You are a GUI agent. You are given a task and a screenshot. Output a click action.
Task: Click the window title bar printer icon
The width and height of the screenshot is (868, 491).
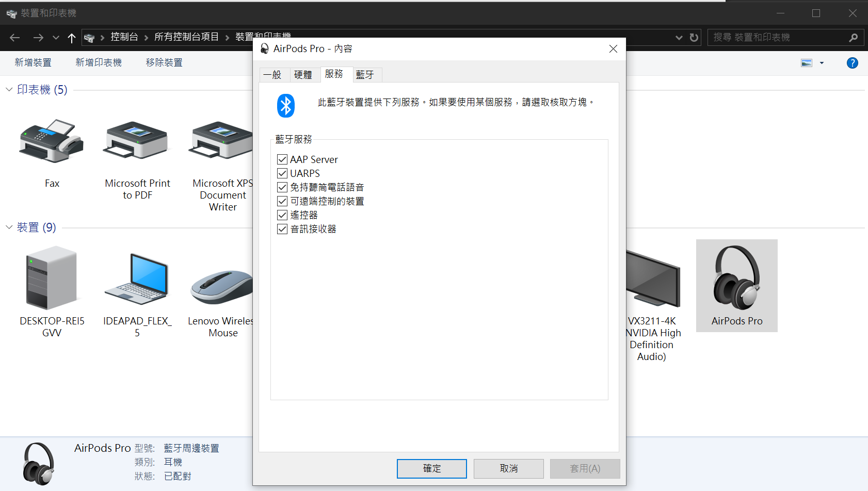pos(11,13)
